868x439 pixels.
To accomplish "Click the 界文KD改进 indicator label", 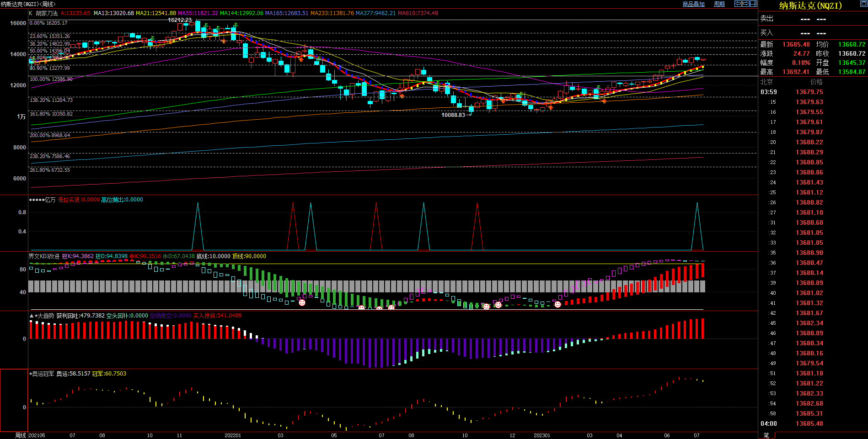I will 44,256.
